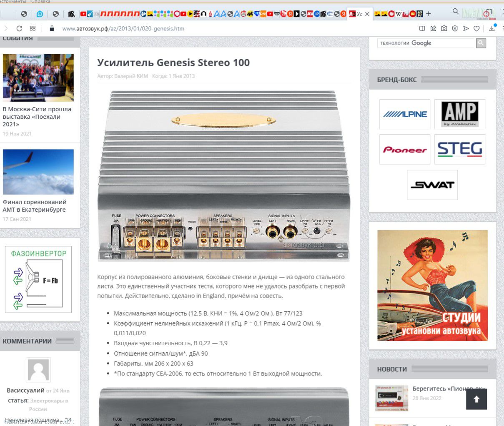Open the tab search magnifier icon
This screenshot has width=504, height=426.
pyautogui.click(x=456, y=12)
